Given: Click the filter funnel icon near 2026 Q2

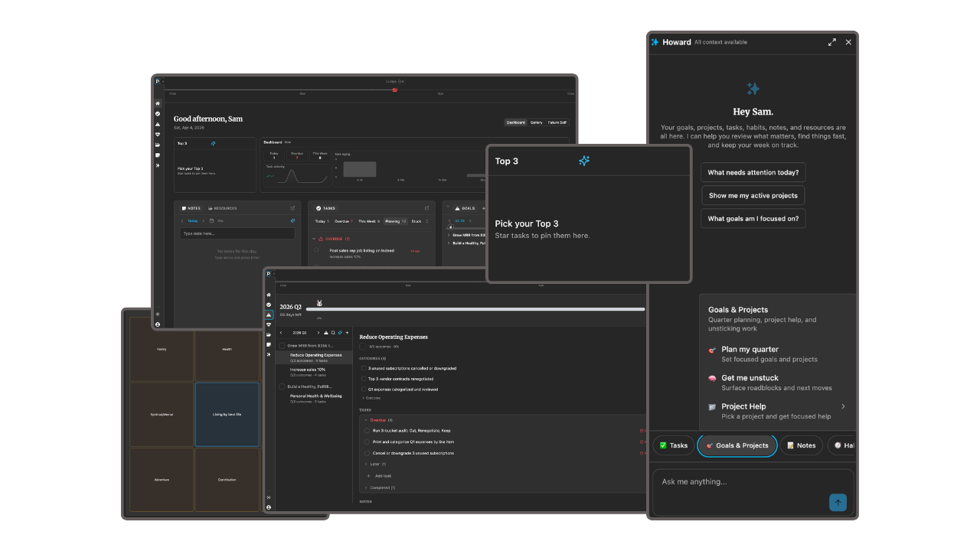Looking at the screenshot, I should tap(326, 333).
